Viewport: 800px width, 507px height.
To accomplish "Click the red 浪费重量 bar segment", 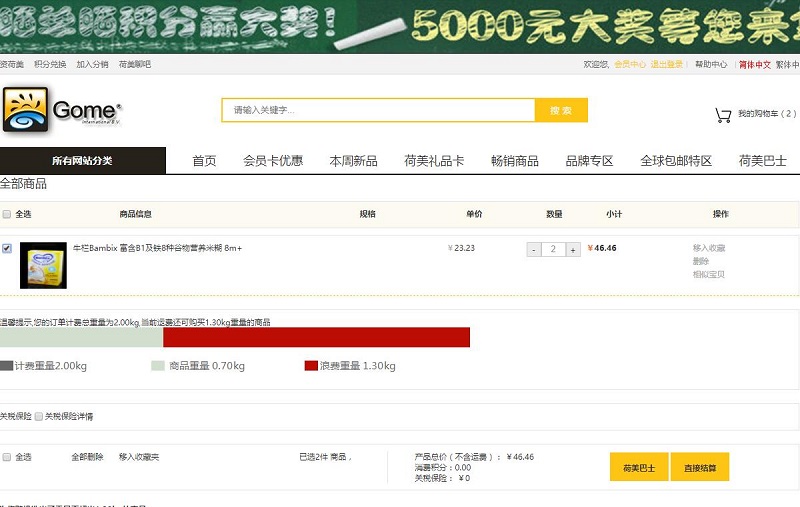I will (316, 338).
